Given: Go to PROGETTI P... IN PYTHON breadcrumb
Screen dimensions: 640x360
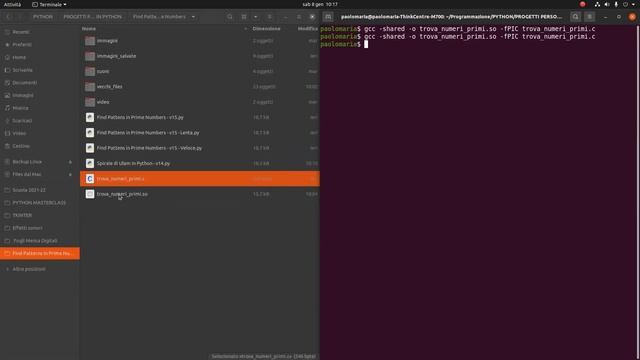Looking at the screenshot, I should tap(93, 17).
